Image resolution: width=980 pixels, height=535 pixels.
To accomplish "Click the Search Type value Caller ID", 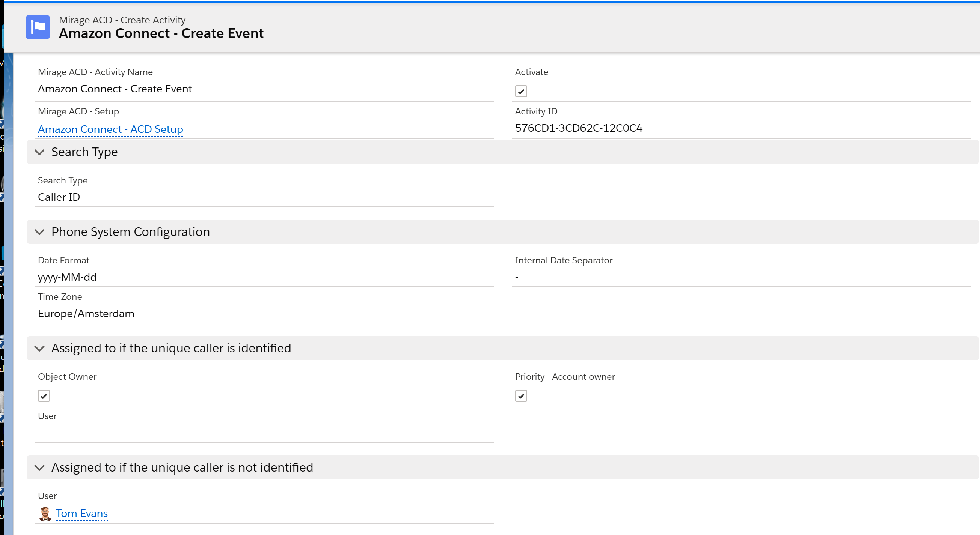I will pyautogui.click(x=59, y=197).
